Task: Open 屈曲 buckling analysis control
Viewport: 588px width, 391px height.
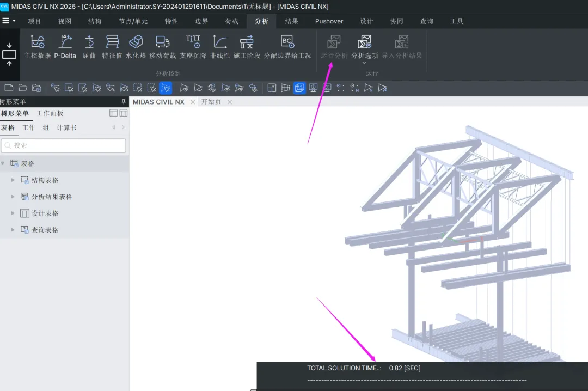Action: (89, 42)
